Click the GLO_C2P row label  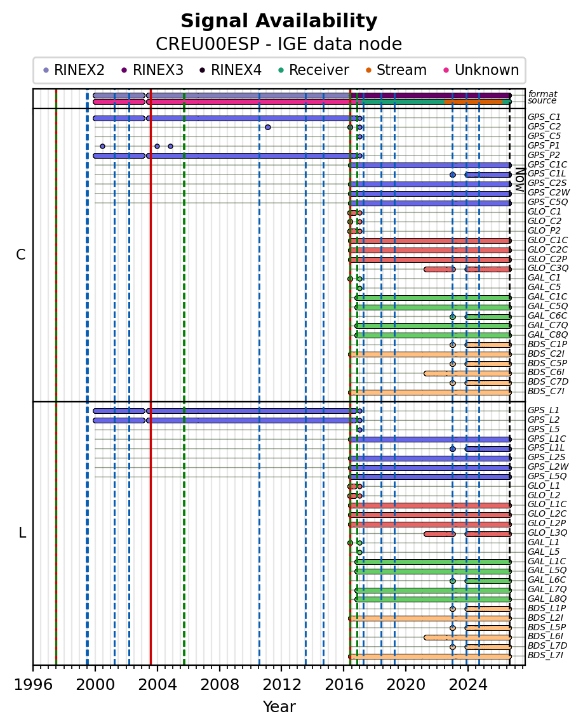coord(547,259)
